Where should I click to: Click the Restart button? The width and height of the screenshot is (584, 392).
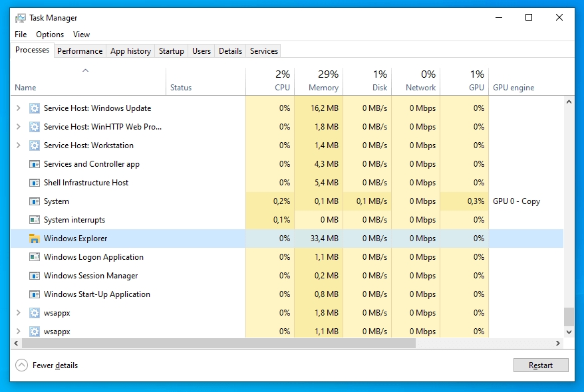click(x=541, y=365)
